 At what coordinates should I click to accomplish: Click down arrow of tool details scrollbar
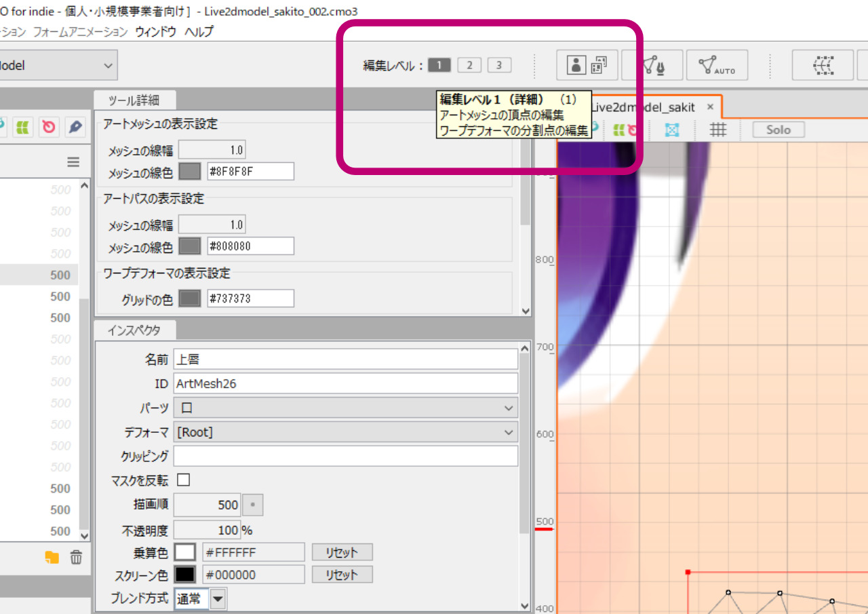coord(525,310)
